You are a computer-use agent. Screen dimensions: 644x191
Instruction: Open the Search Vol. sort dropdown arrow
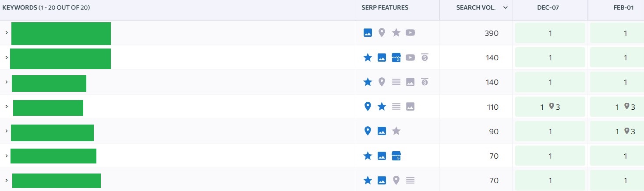[x=506, y=8]
